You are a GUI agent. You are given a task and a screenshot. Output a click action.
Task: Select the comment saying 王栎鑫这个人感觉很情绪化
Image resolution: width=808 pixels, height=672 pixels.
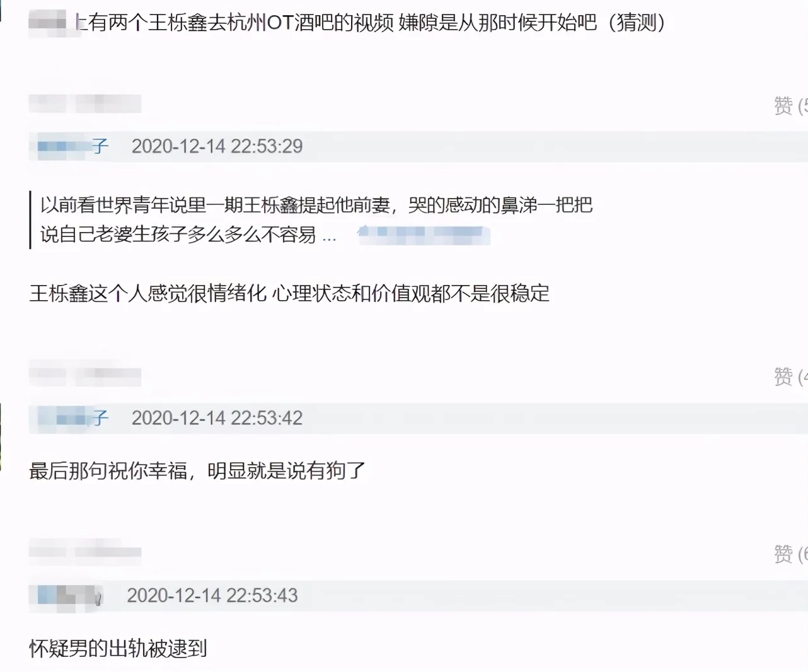(x=289, y=293)
